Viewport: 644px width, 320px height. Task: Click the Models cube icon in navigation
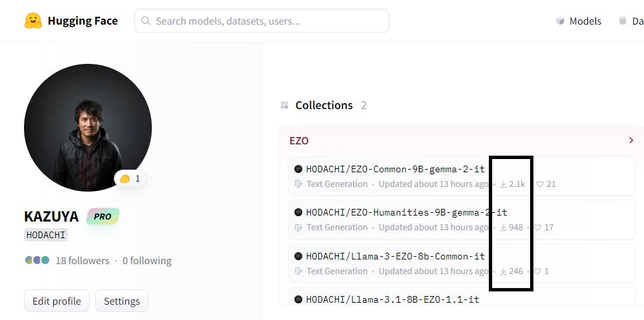click(560, 21)
